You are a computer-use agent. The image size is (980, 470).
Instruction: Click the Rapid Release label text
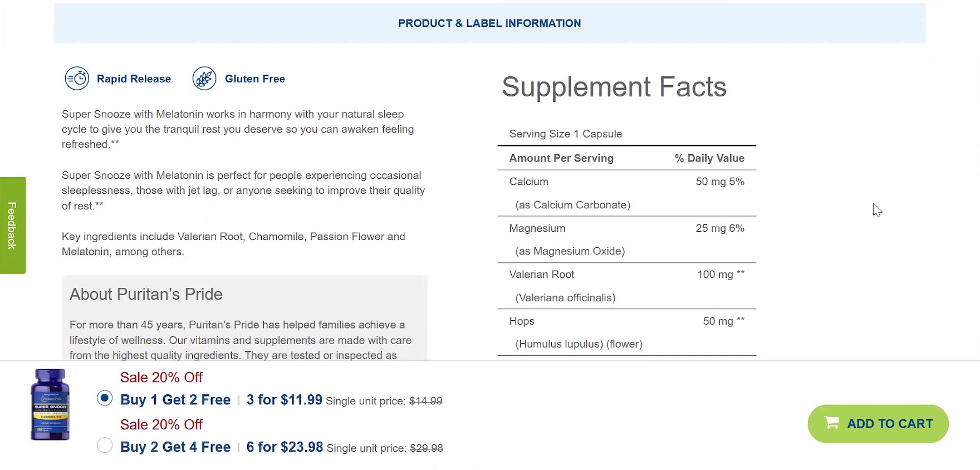point(134,79)
